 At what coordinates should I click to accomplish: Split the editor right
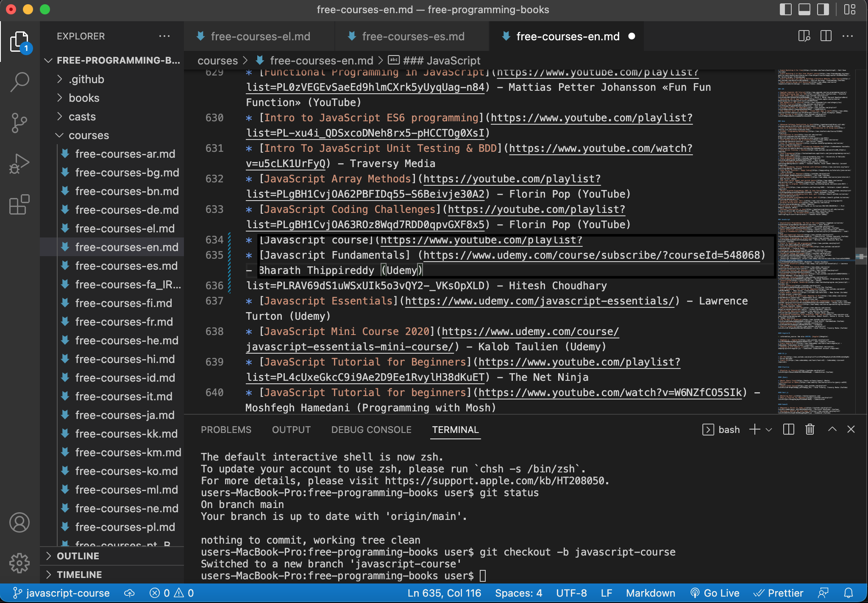826,36
